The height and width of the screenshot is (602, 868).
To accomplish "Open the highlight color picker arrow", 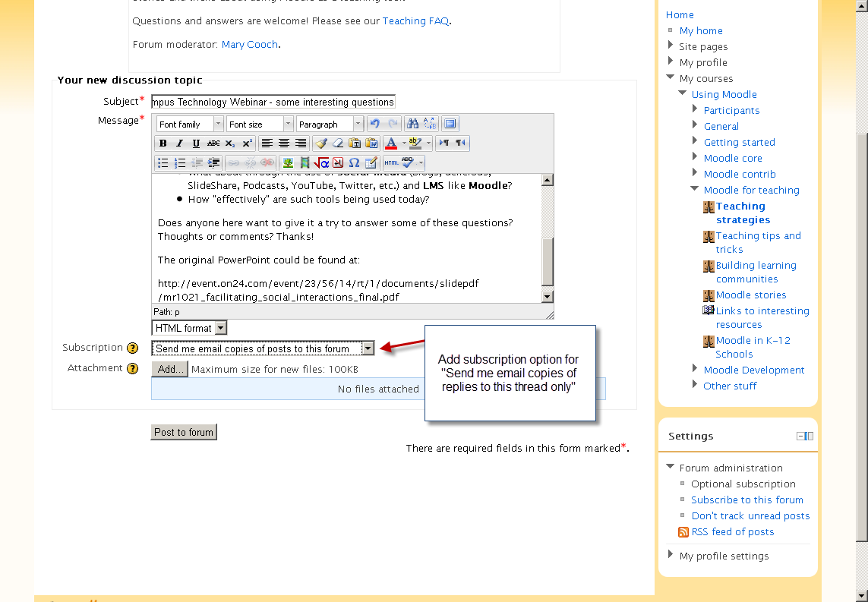I will click(x=428, y=143).
